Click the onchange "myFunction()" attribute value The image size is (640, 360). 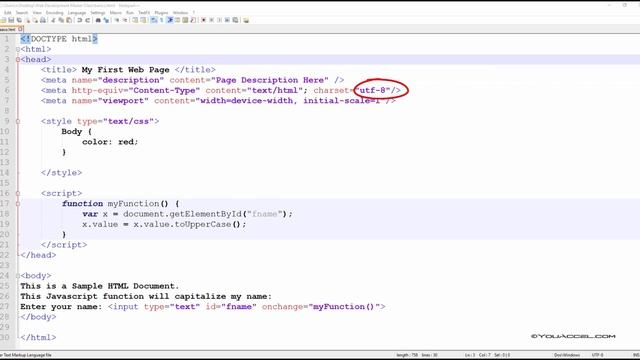(344, 307)
